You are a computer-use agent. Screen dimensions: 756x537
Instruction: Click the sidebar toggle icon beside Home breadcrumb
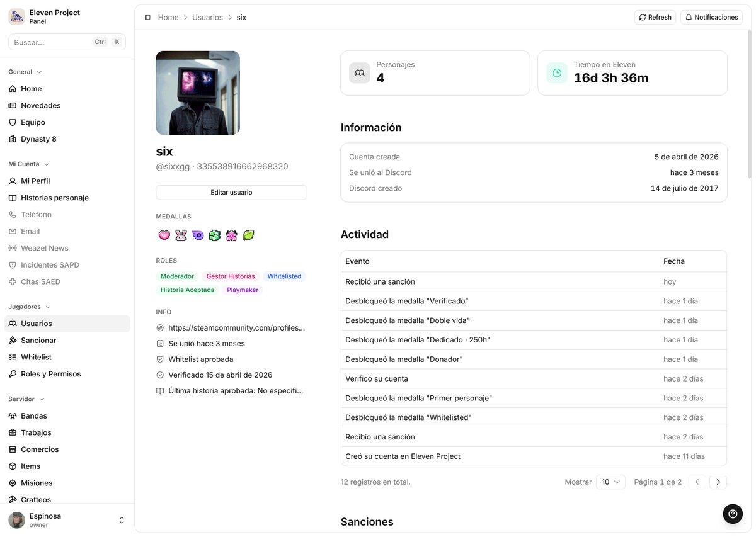click(x=147, y=18)
